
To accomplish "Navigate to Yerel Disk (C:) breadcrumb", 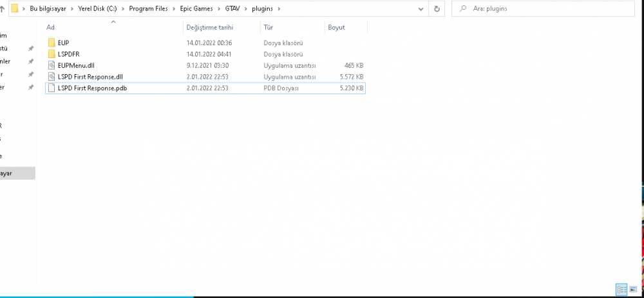I will click(x=97, y=8).
